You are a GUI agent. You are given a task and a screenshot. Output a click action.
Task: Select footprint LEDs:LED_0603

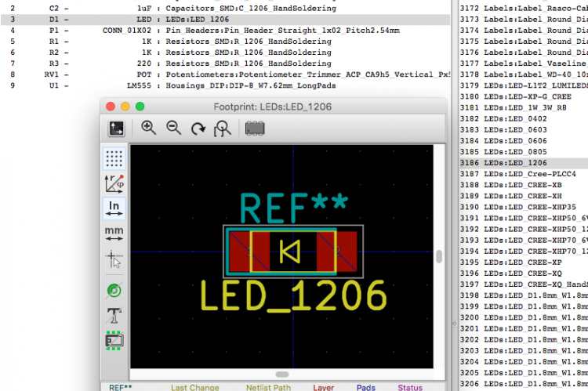pos(524,130)
